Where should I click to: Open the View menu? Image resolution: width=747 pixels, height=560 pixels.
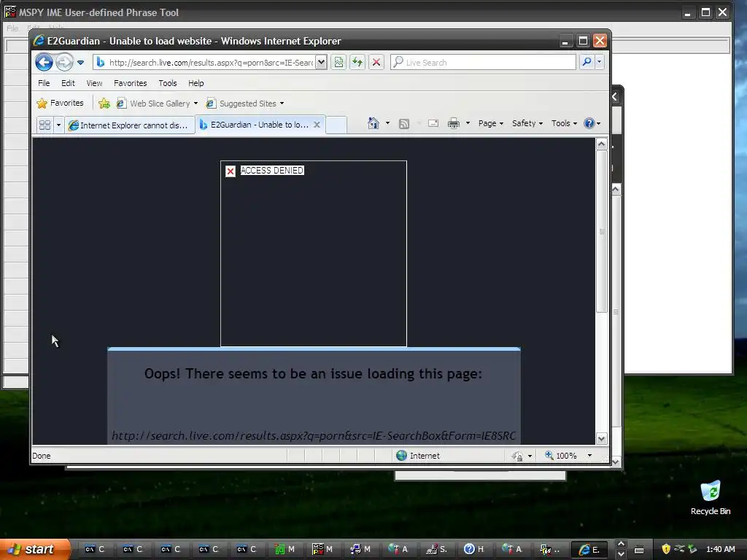(94, 83)
